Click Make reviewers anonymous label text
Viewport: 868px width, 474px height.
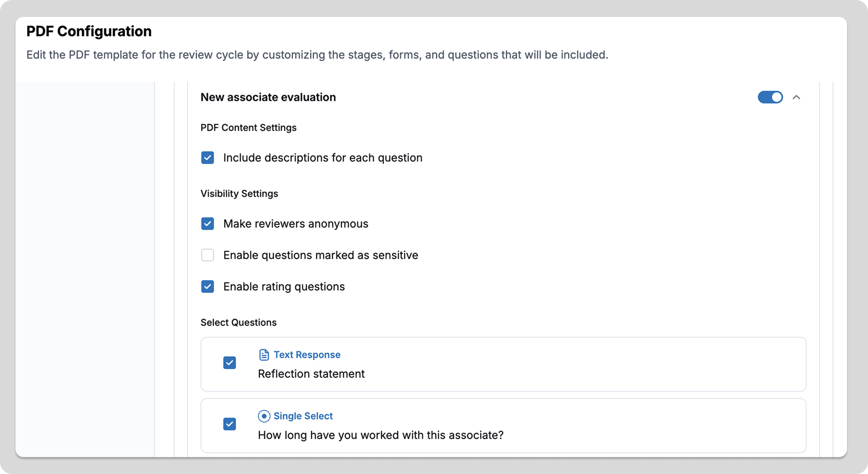click(296, 224)
